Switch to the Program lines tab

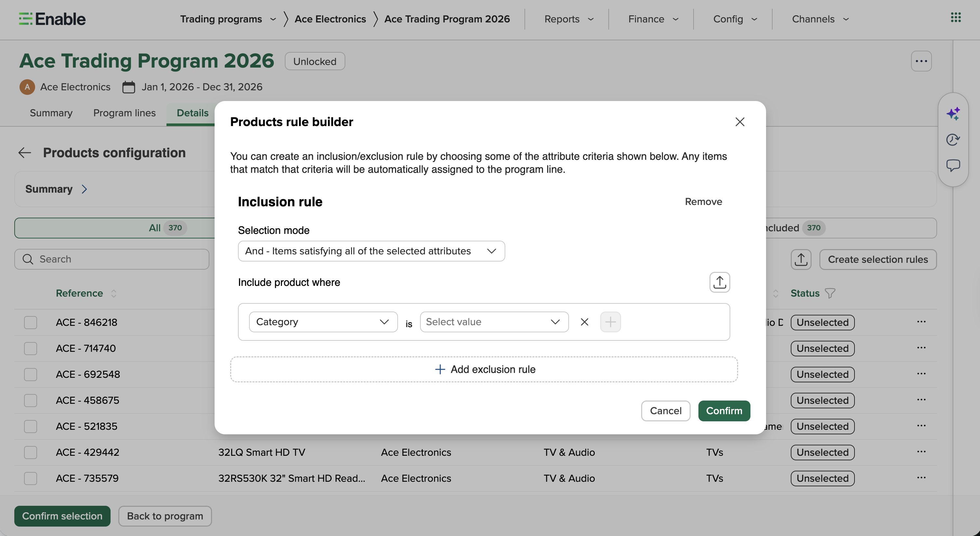(125, 113)
